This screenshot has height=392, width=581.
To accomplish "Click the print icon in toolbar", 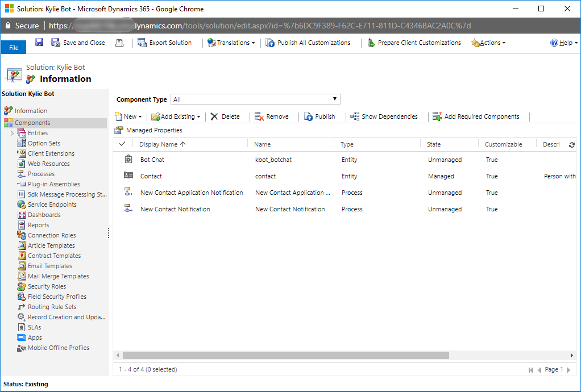I will click(x=119, y=43).
